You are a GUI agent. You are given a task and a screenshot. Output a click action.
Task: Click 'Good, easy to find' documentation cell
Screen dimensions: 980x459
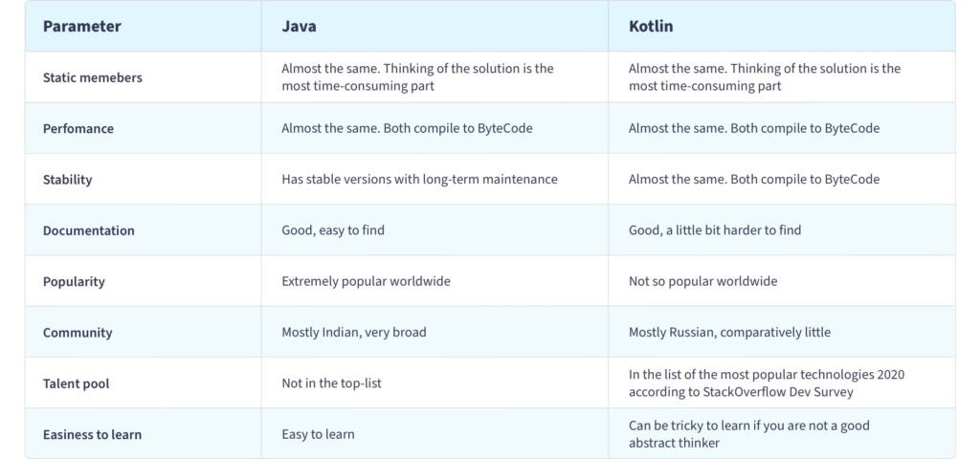click(x=333, y=230)
